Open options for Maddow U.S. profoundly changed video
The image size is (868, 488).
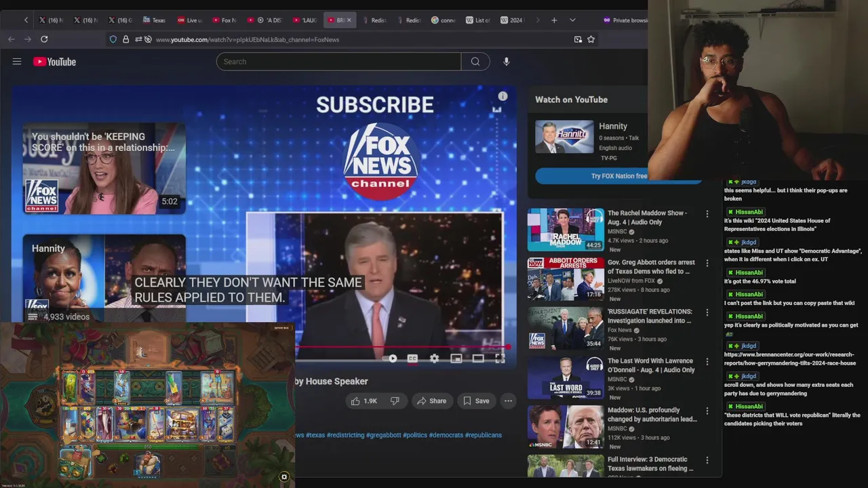tap(707, 411)
